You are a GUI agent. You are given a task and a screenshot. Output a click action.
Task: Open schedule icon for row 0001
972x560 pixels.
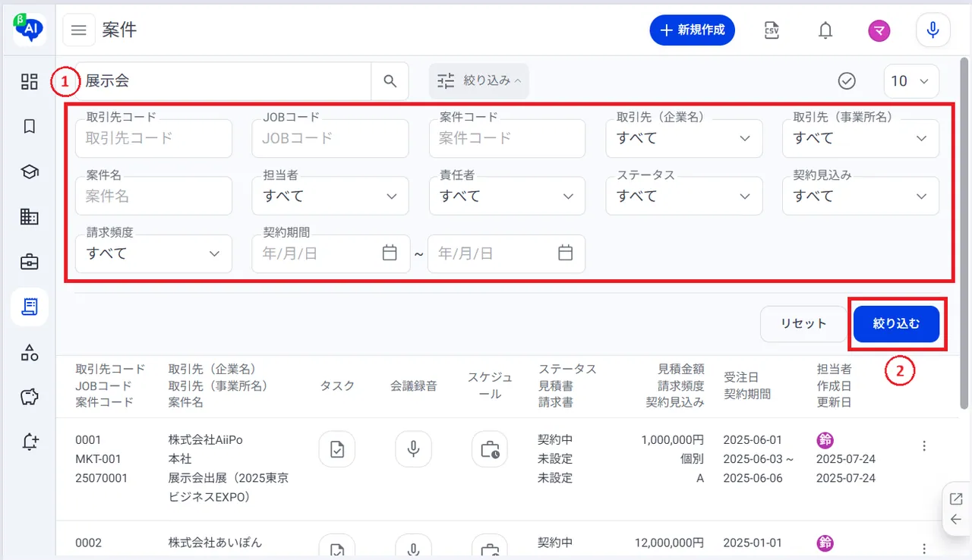point(490,449)
